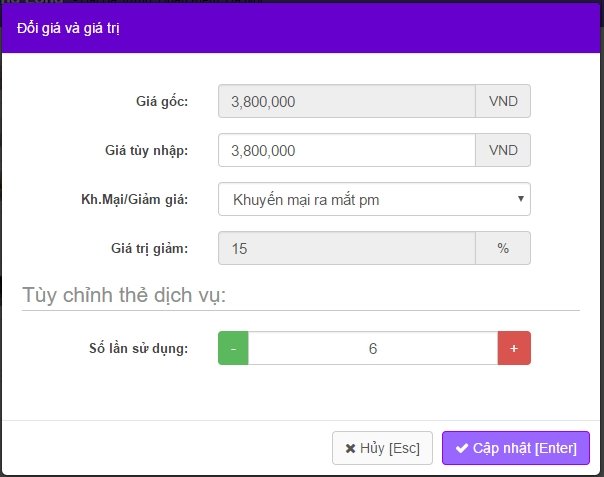Increase usage count with the red plus button
The width and height of the screenshot is (604, 477).
coord(514,348)
